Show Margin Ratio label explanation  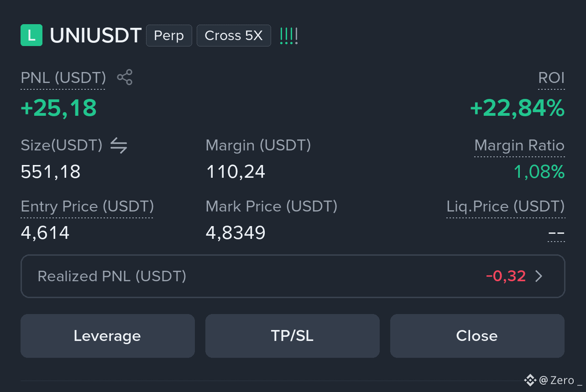pos(519,145)
